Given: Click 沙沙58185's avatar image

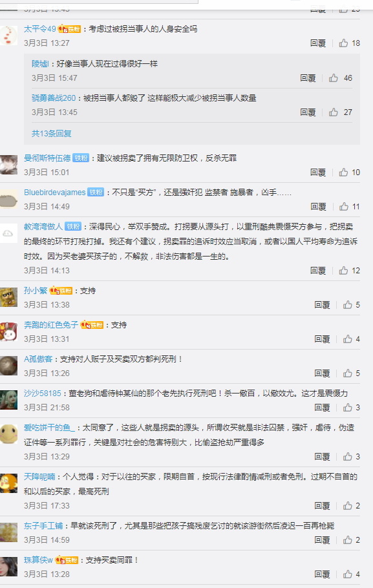Looking at the screenshot, I should pyautogui.click(x=8, y=400).
